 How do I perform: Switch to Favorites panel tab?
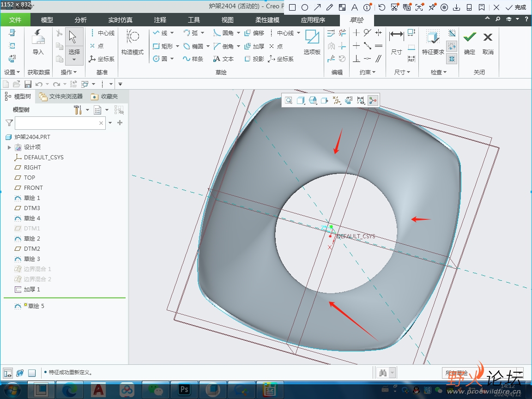click(x=104, y=97)
